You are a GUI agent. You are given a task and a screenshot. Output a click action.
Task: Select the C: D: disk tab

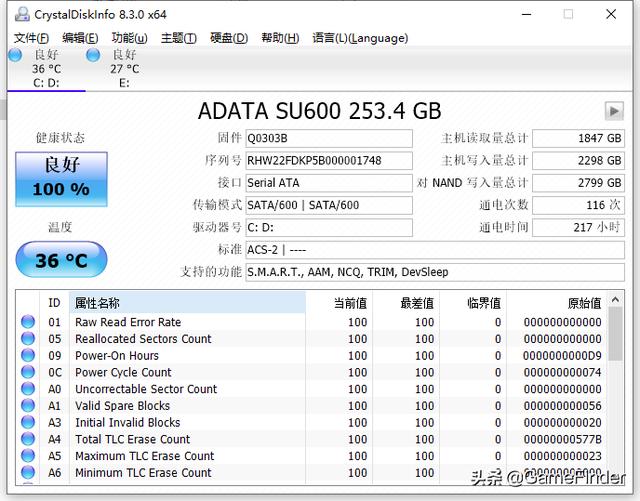pyautogui.click(x=46, y=69)
